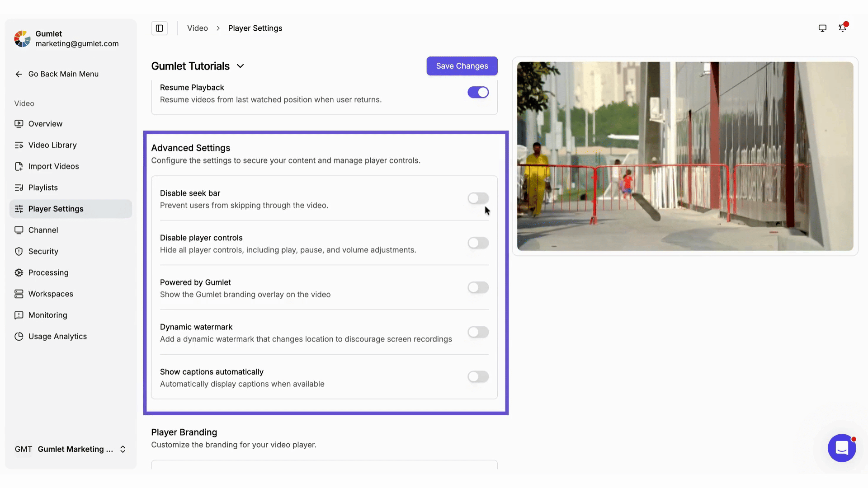Image resolution: width=868 pixels, height=488 pixels.
Task: Click the back arrow icon beside Go Back Main Menu
Action: coord(19,74)
